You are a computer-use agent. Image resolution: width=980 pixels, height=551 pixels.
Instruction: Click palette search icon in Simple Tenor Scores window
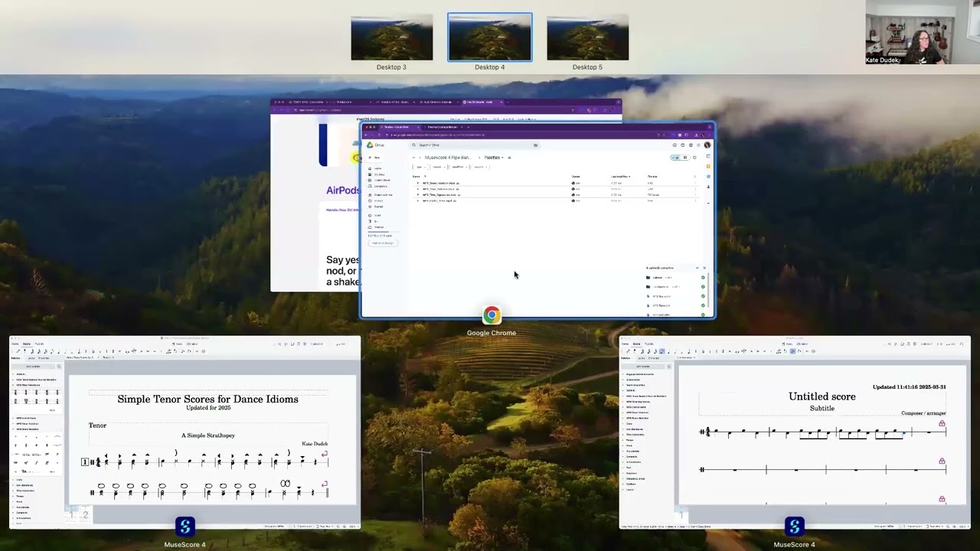tap(59, 367)
